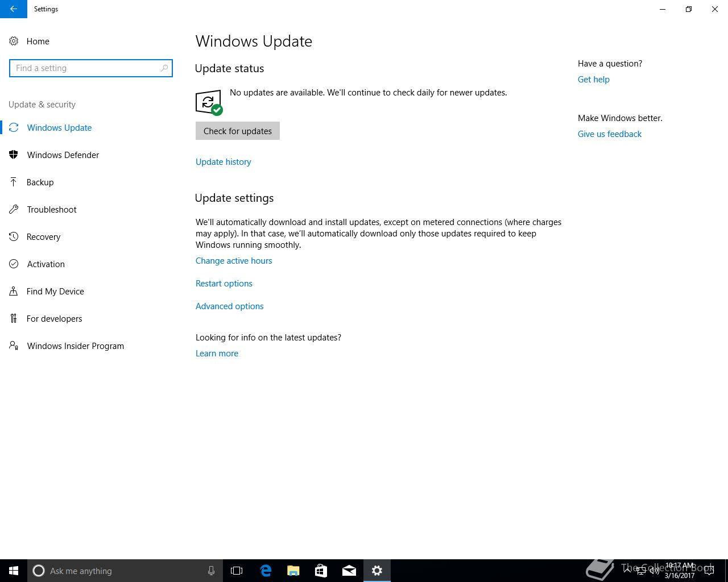This screenshot has width=728, height=582.
Task: Click 'Make Windows better.' text
Action: pos(620,118)
